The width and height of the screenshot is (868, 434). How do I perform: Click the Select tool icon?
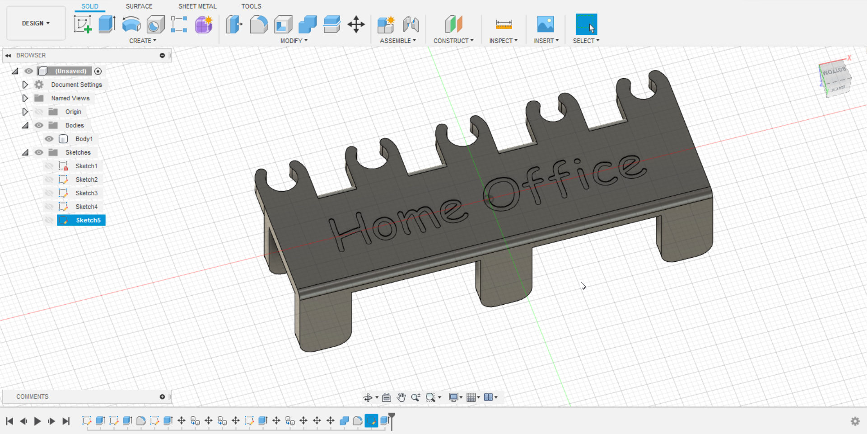(586, 24)
